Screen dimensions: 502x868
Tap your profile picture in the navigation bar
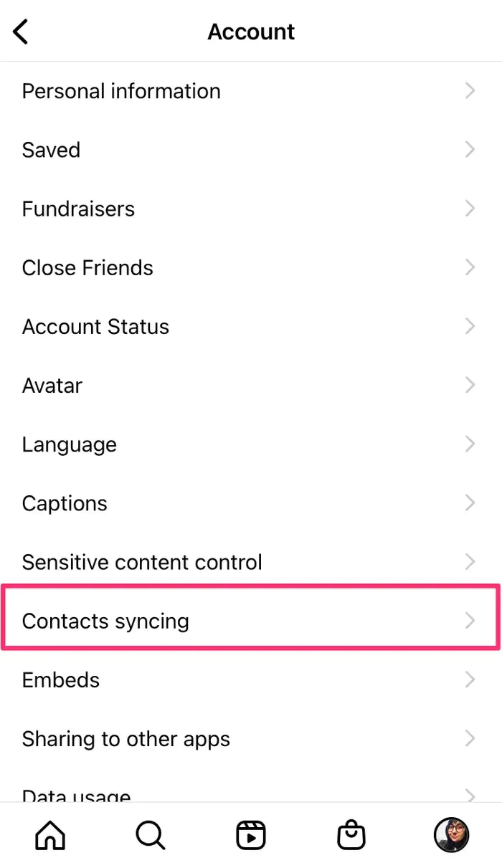point(451,834)
